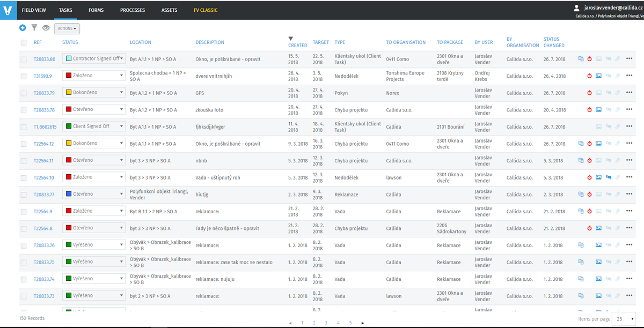Open task reference link T22564.8

[x=43, y=229]
